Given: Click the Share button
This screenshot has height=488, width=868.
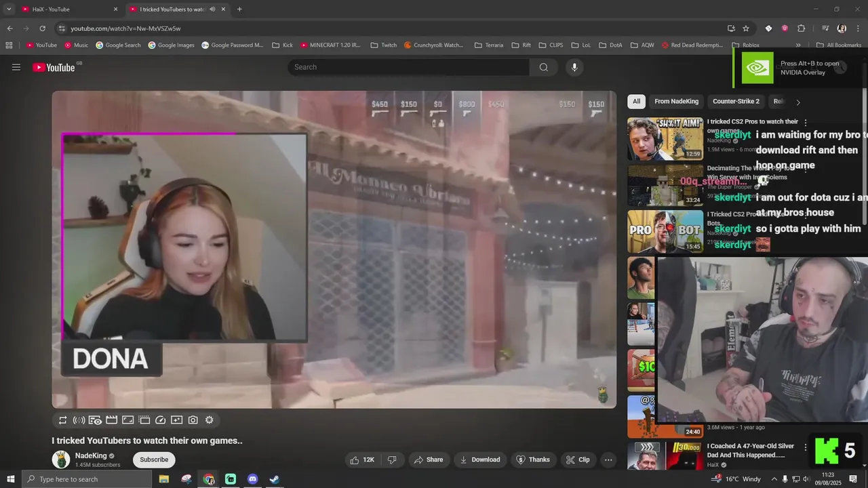Looking at the screenshot, I should [x=428, y=460].
